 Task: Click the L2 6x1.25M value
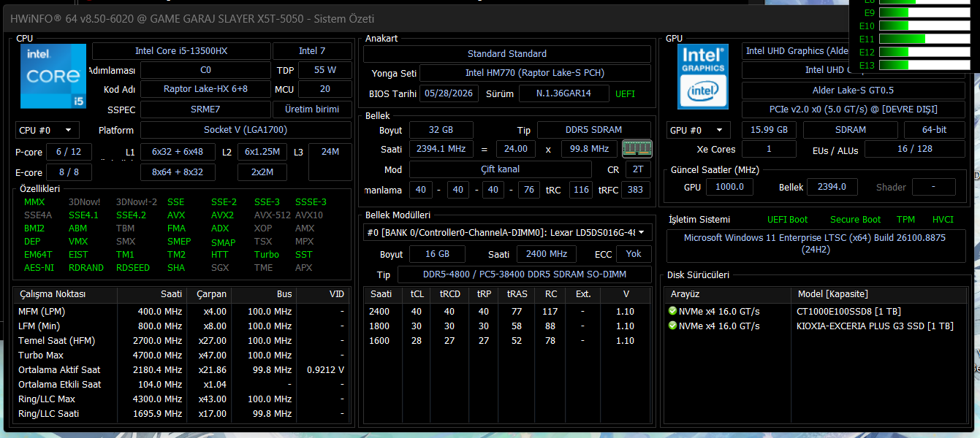262,152
